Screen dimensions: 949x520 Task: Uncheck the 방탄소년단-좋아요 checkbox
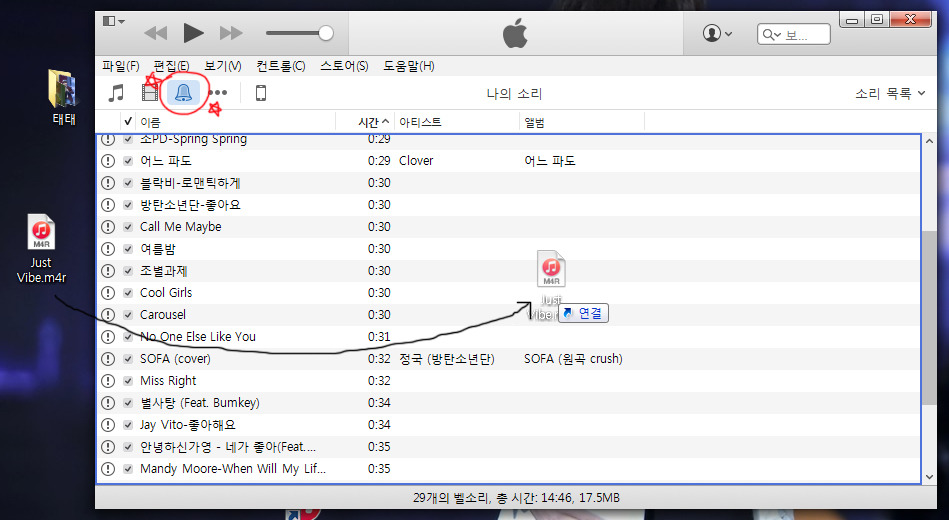[x=128, y=205]
